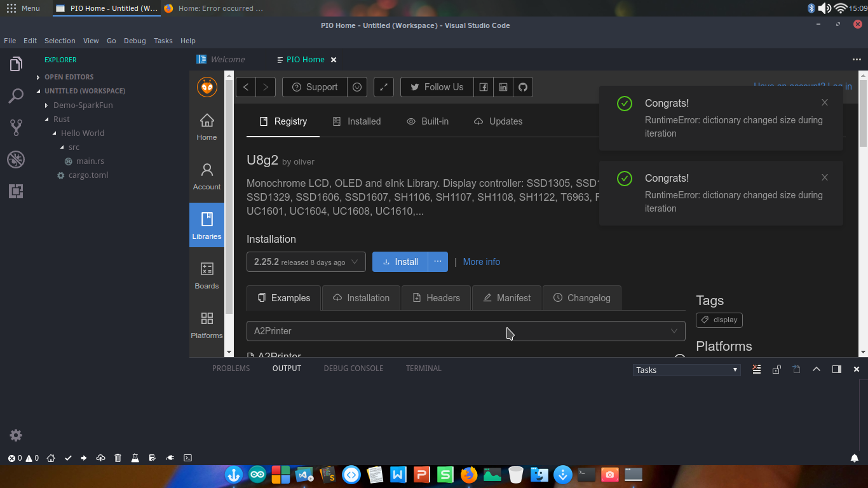Expand the Open Editors section
The image size is (868, 488).
coord(69,77)
